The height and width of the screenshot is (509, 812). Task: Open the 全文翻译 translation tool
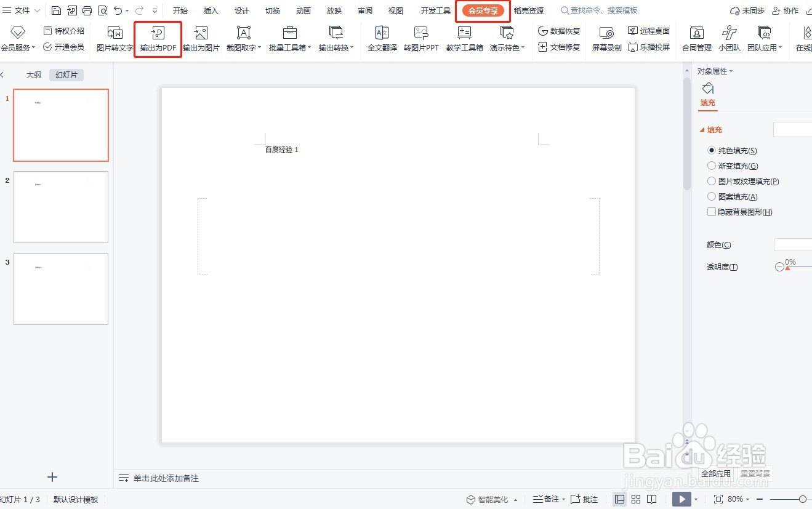click(381, 38)
